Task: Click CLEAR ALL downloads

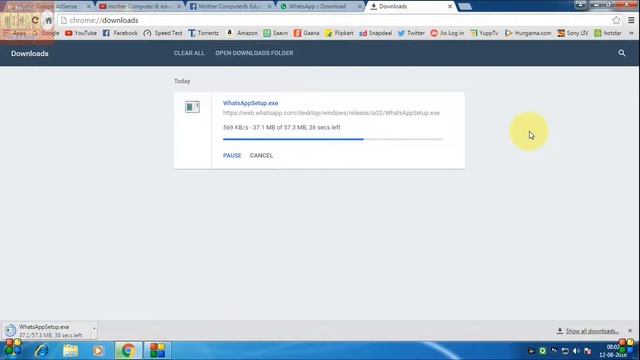Action: pos(189,53)
